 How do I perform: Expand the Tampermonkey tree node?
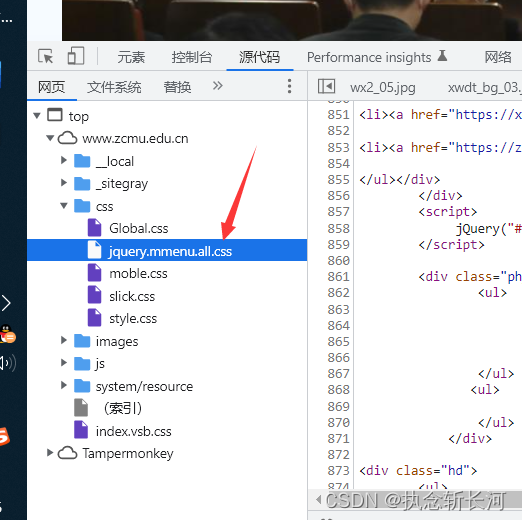50,452
